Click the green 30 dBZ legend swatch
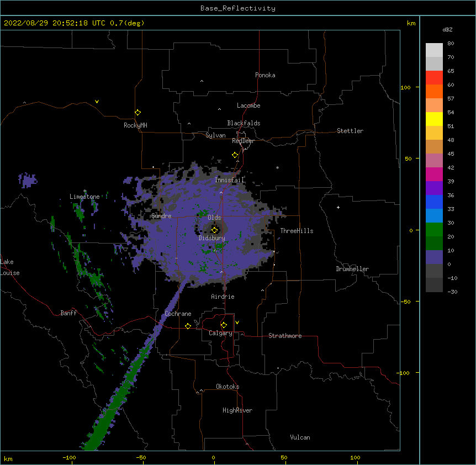This screenshot has height=465, width=476. (434, 230)
